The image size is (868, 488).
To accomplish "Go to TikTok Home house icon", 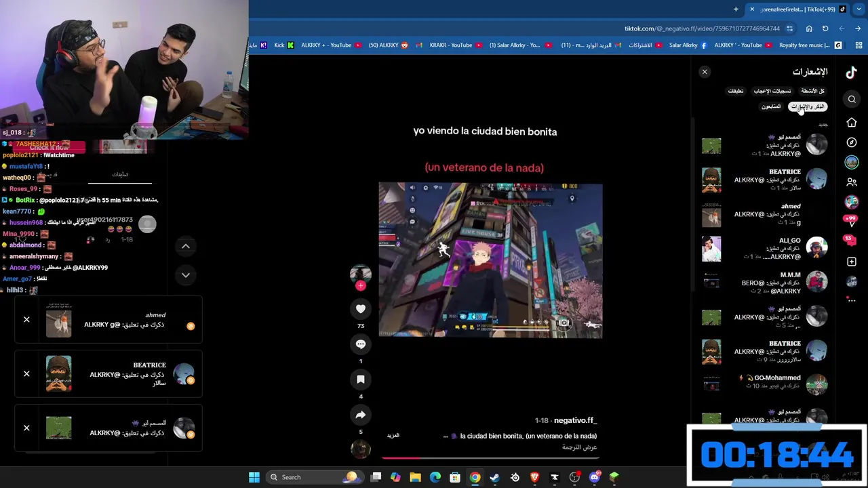I will [852, 123].
